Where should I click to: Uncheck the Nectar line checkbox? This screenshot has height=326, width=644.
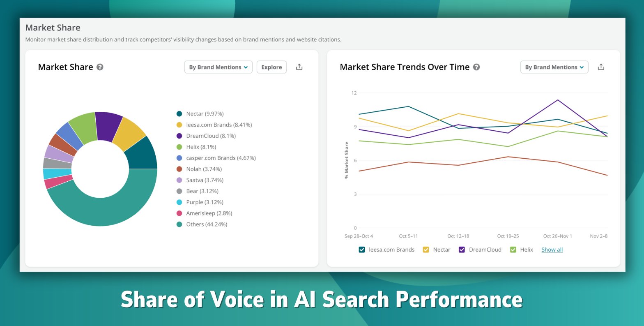click(426, 250)
